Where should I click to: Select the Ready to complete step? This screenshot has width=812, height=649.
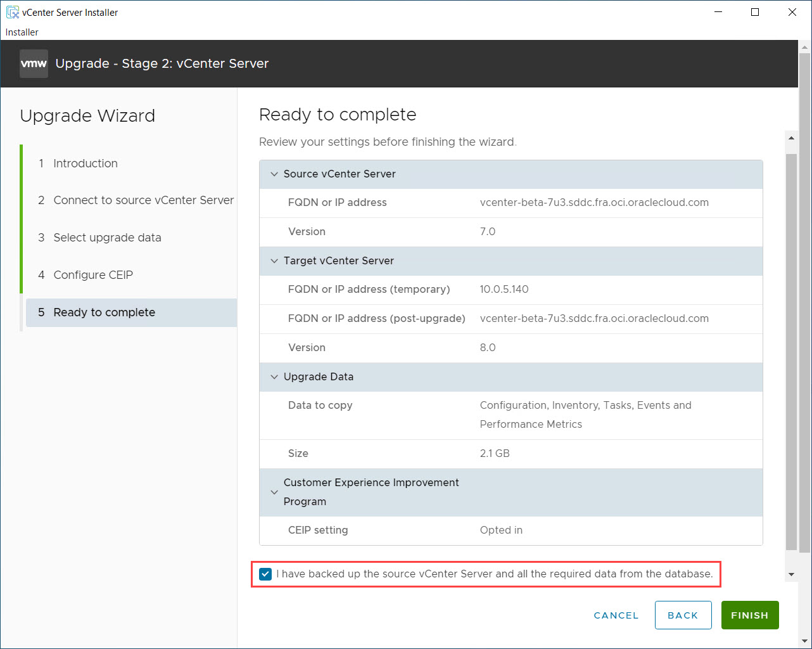tap(131, 312)
